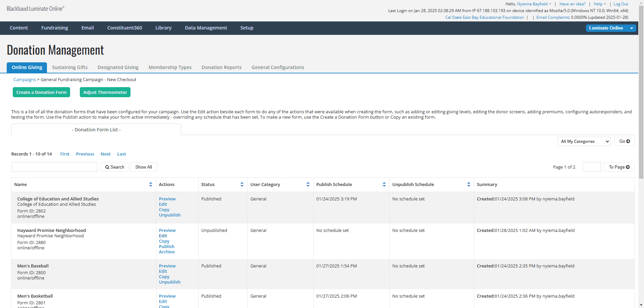Viewport: 644px width, 308px height.
Task: Select 'Records 1 - 10 of 14' text
Action: (x=32, y=154)
